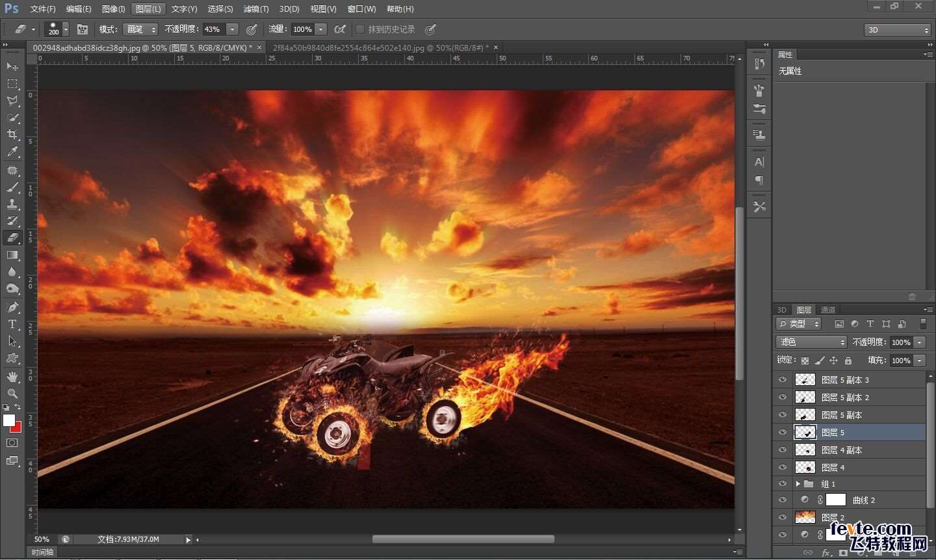
Task: Toggle tablet pressure for opacity icon
Action: click(x=252, y=29)
